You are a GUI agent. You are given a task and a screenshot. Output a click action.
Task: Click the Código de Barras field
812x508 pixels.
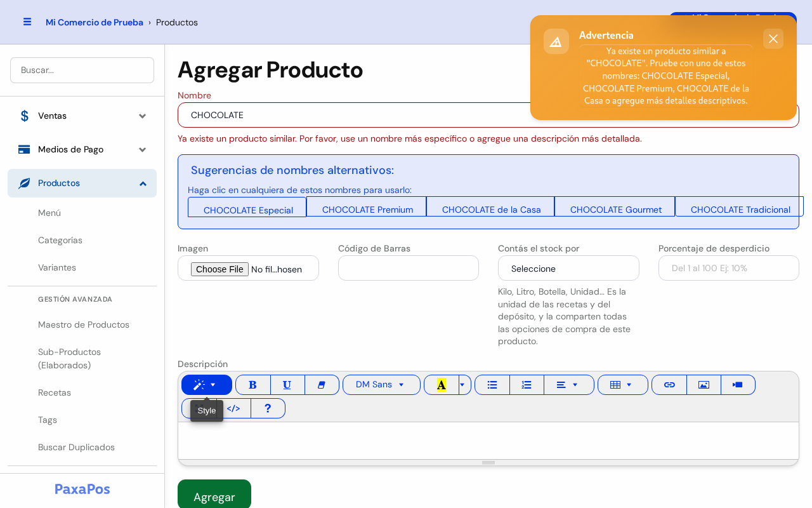(409, 268)
